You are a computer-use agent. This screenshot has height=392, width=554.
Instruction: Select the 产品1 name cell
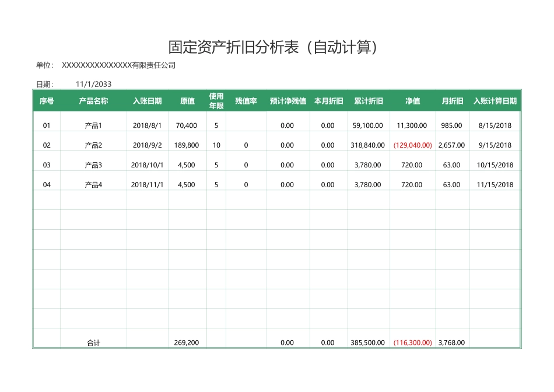(x=93, y=125)
